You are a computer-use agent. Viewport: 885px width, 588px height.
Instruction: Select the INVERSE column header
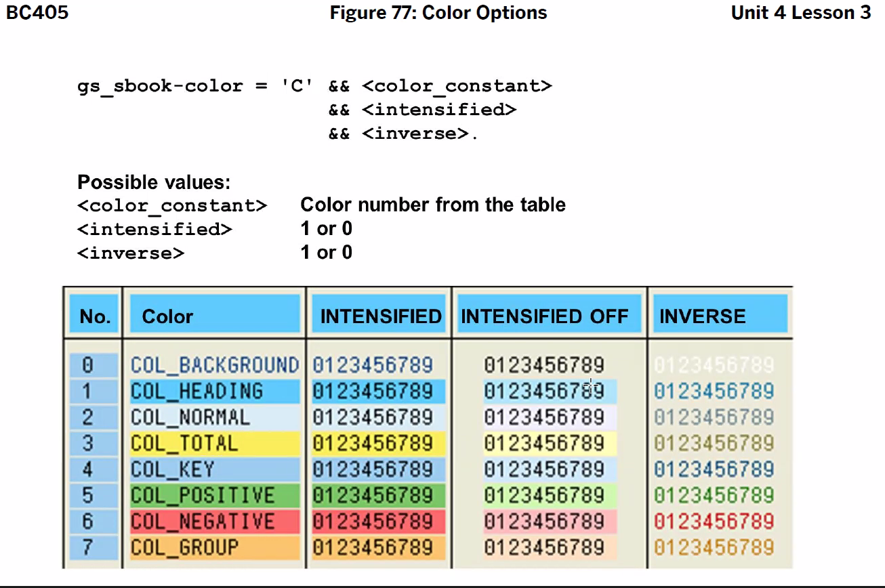[x=701, y=315]
